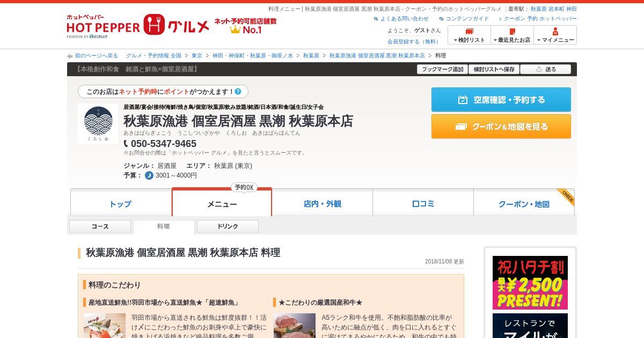Viewport: 644px width, 338px height.
Task: Click the wagyu beef thumbnail
Action: pyautogui.click(x=295, y=326)
